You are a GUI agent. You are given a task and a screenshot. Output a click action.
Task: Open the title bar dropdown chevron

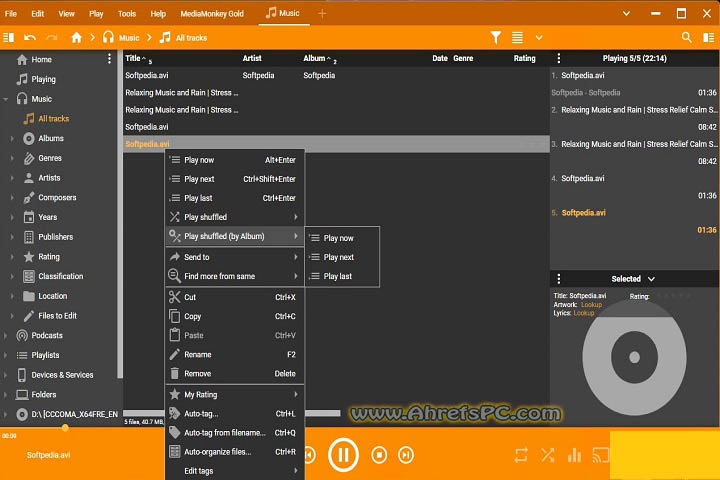(626, 14)
